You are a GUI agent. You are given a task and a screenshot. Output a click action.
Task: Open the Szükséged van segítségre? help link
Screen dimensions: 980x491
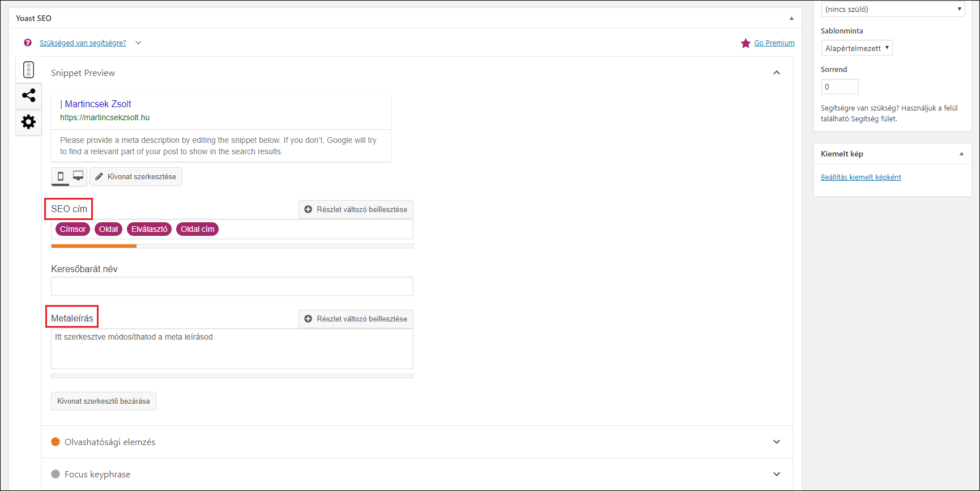83,43
